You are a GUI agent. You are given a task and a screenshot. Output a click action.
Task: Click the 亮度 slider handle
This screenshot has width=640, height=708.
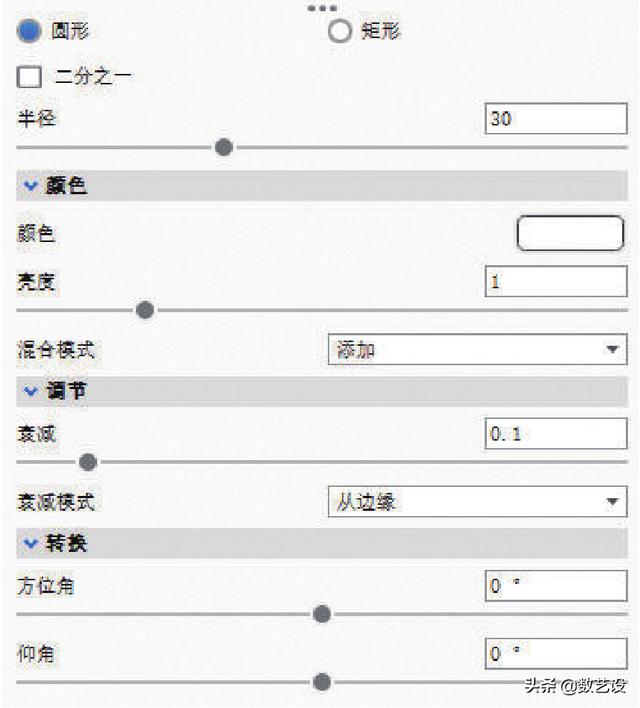click(x=145, y=310)
